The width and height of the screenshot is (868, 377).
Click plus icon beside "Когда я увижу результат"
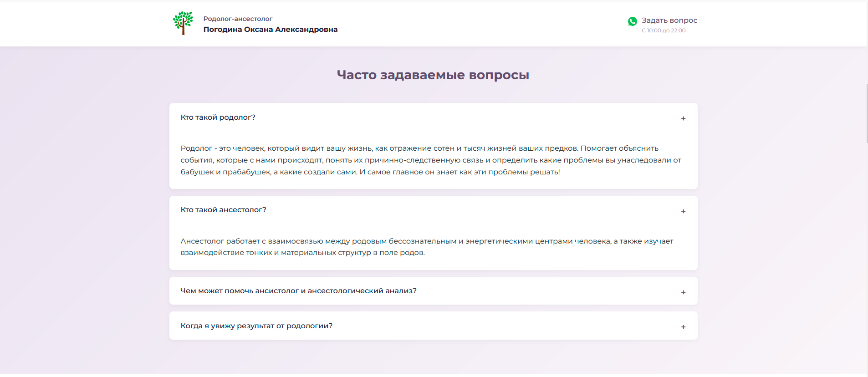tap(683, 327)
